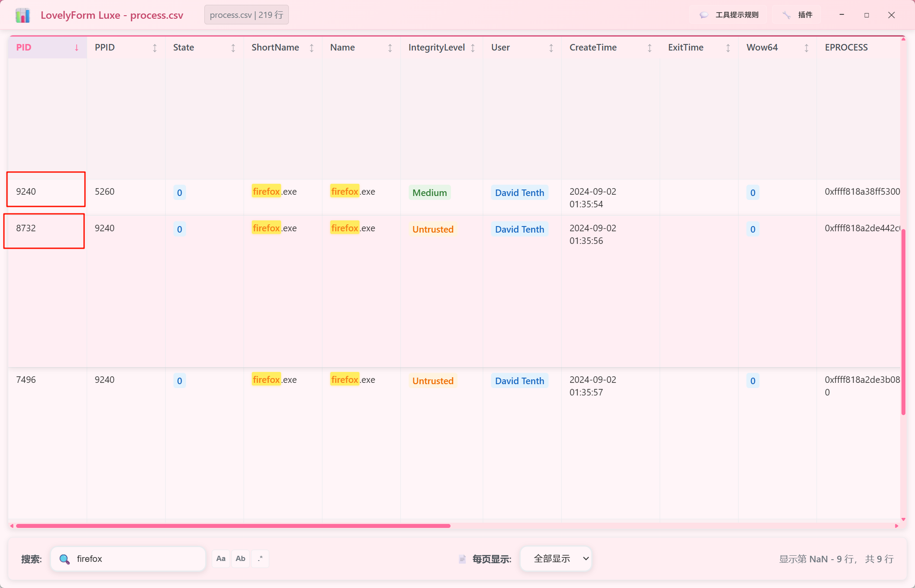Open the 插件 plugins menu
The width and height of the screenshot is (915, 588).
click(x=798, y=15)
